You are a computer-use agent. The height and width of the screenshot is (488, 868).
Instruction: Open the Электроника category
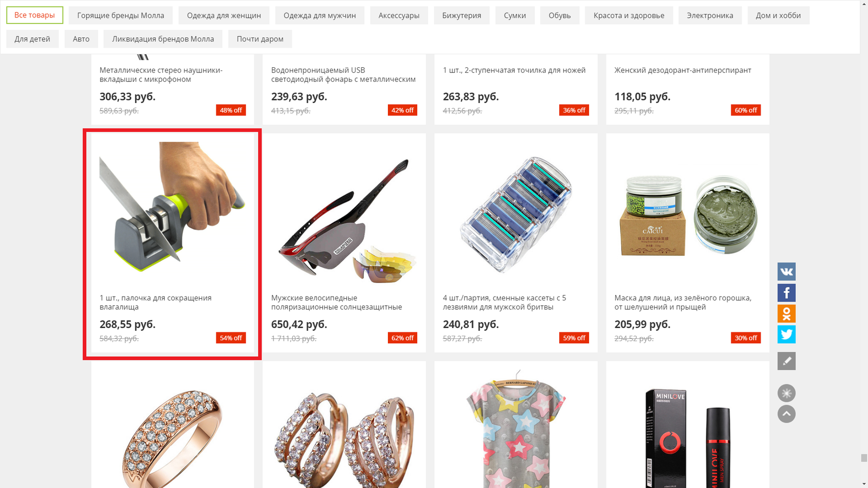click(710, 15)
